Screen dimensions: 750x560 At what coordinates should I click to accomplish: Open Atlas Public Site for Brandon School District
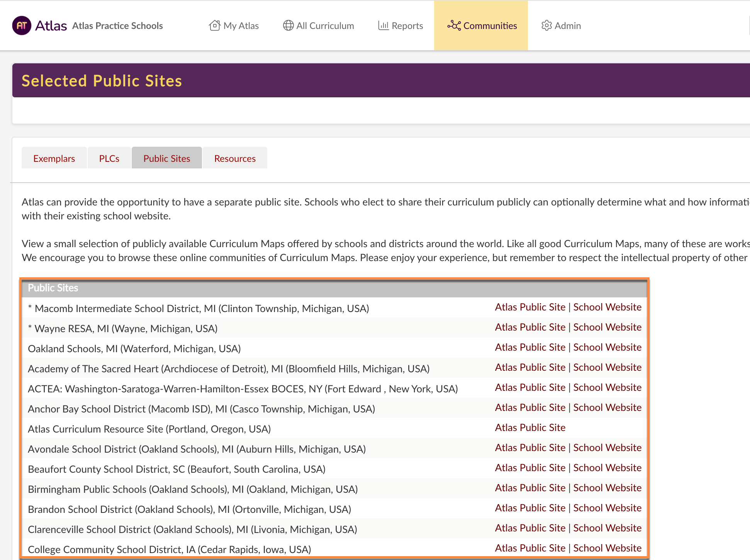click(530, 508)
